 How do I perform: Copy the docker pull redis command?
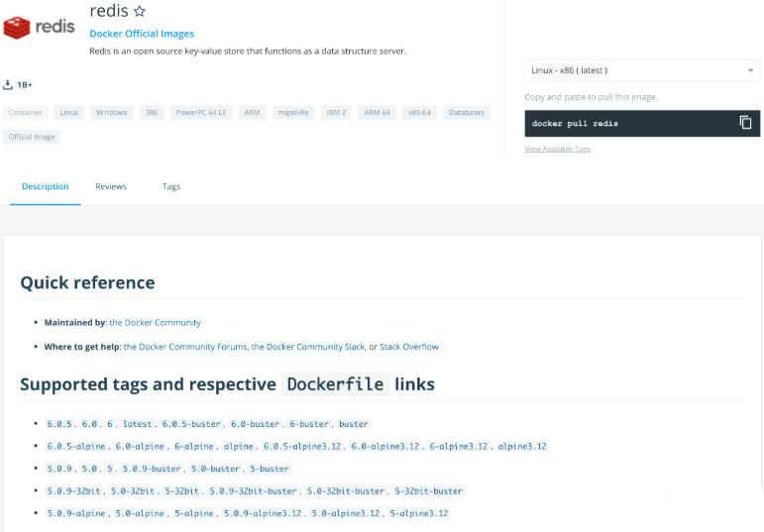[745, 122]
